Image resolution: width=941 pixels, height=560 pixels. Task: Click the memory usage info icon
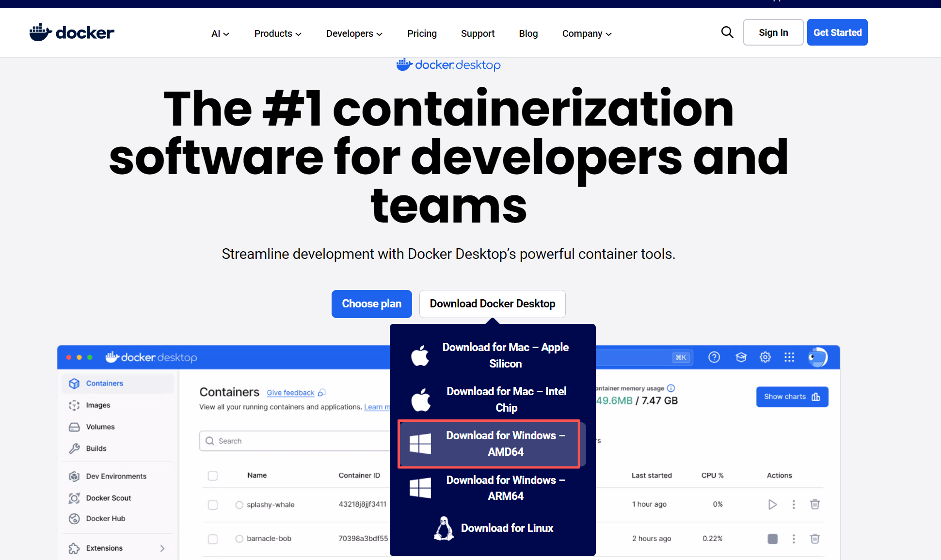[671, 388]
